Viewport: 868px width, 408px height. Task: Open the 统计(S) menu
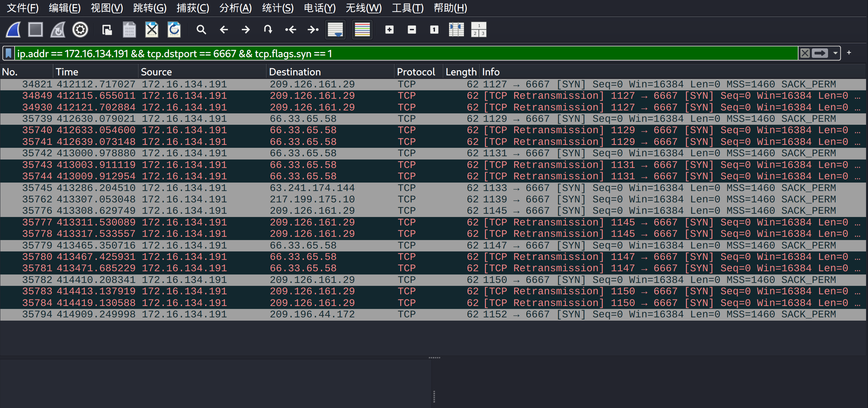[277, 8]
